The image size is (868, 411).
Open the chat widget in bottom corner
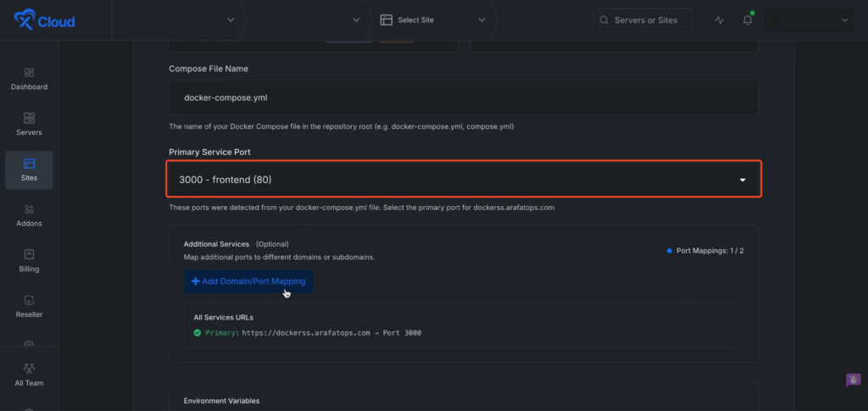[x=853, y=380]
